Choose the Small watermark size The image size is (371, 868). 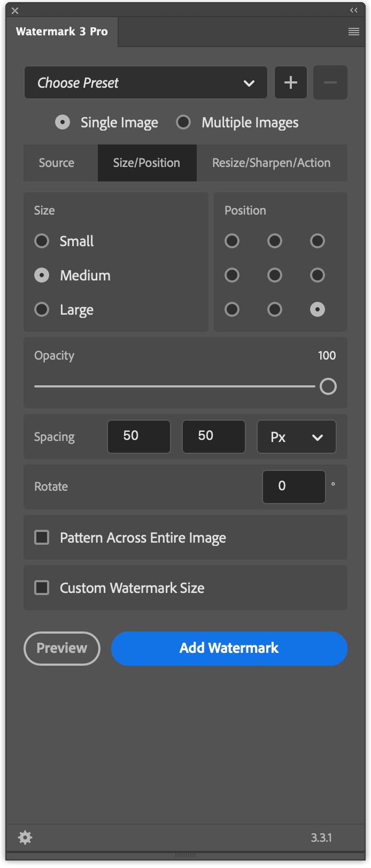(42, 241)
